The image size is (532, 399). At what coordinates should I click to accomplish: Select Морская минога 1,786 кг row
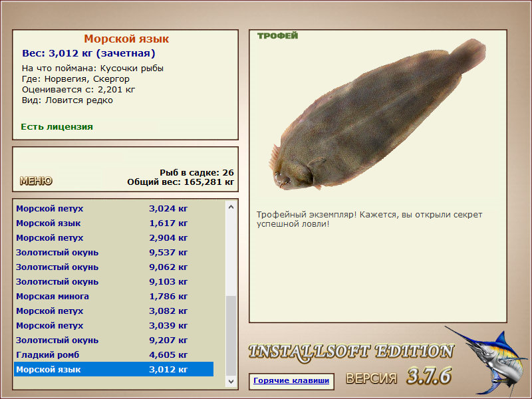click(114, 296)
